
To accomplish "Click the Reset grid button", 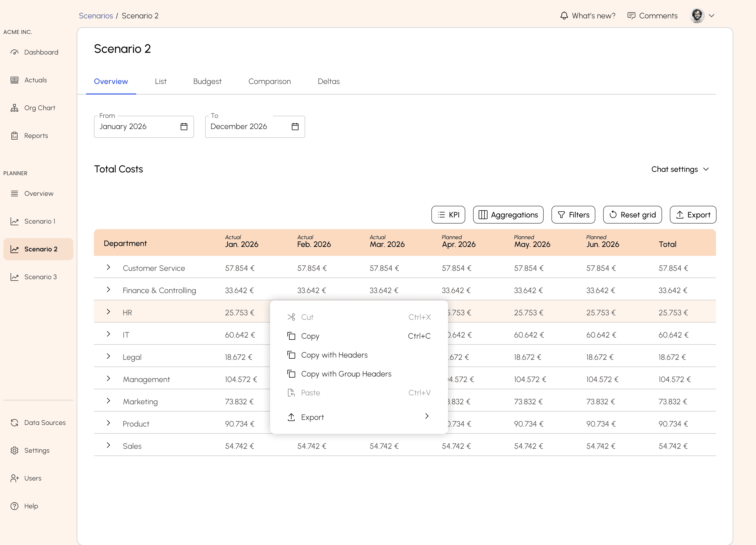I will (632, 214).
